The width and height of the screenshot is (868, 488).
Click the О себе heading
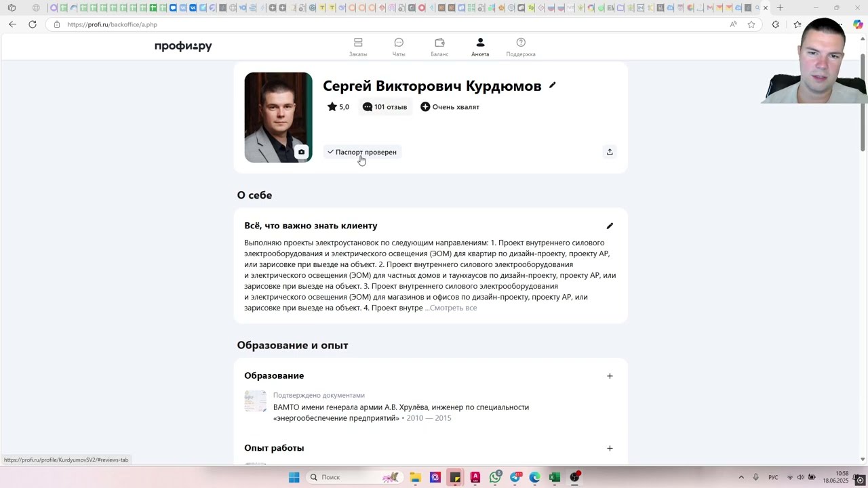pyautogui.click(x=254, y=195)
